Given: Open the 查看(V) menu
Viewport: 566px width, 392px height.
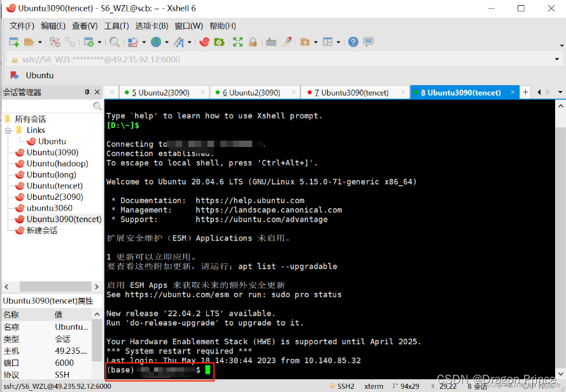Looking at the screenshot, I should (x=85, y=26).
